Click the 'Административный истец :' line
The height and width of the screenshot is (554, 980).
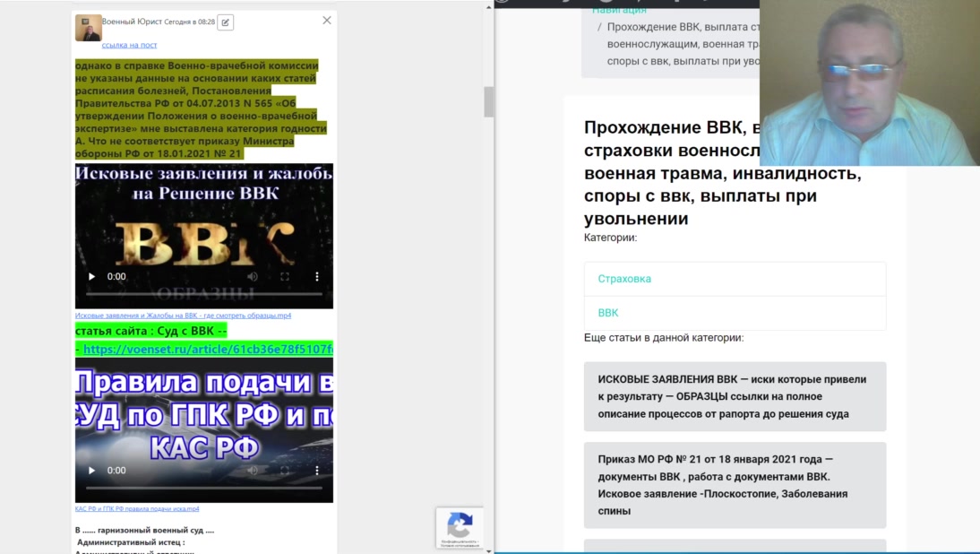pos(131,542)
